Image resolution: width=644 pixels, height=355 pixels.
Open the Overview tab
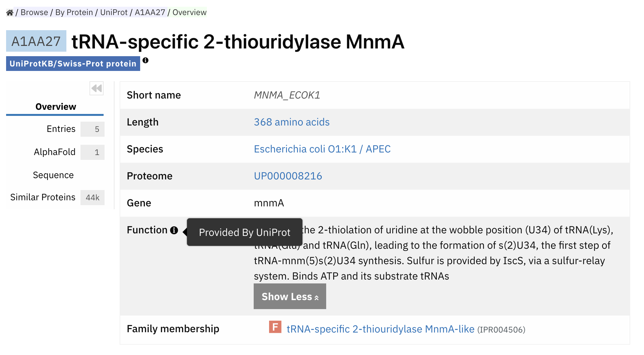tap(55, 107)
